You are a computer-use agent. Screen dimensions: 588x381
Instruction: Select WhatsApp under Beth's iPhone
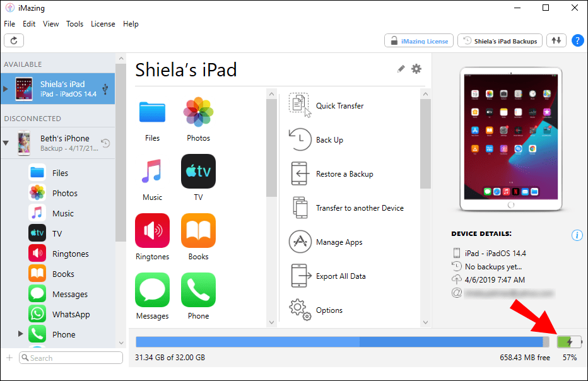point(59,314)
